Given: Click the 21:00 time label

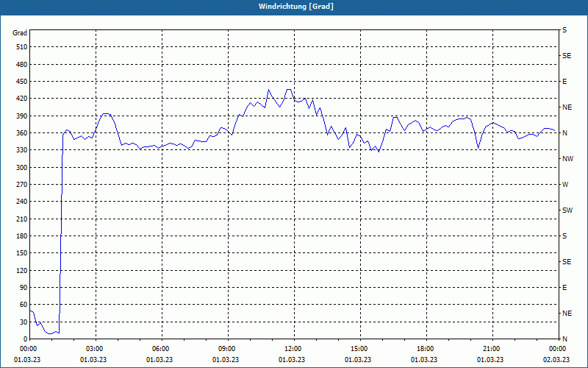Looking at the screenshot, I should 492,349.
